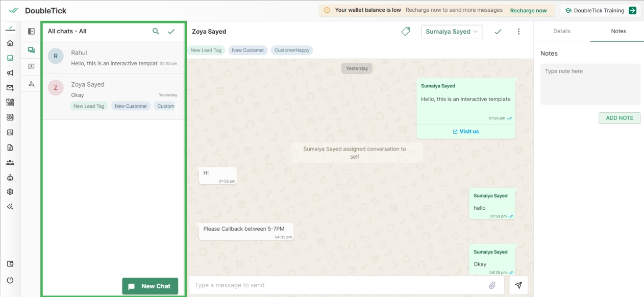This screenshot has height=297, width=644.
Task: Search chats using the magnifier icon
Action: tap(156, 32)
